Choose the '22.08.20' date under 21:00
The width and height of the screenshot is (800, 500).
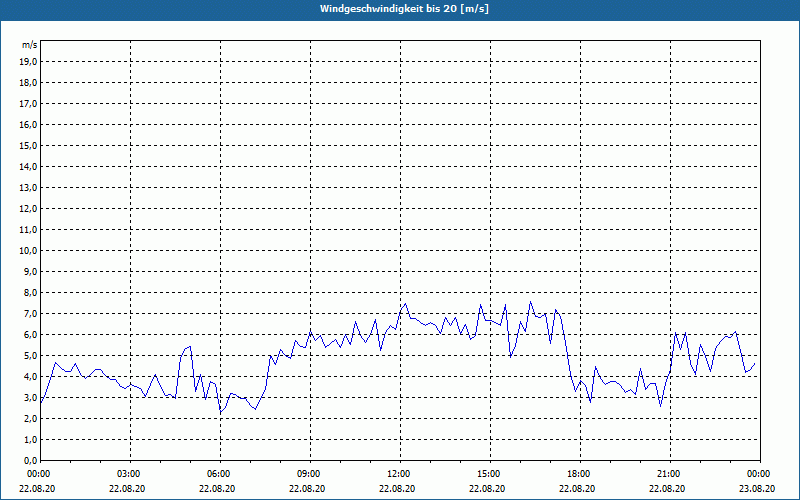pos(667,488)
